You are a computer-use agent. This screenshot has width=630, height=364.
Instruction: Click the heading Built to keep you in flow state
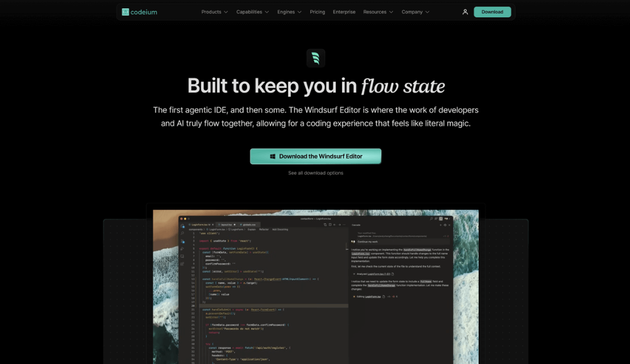tap(316, 86)
